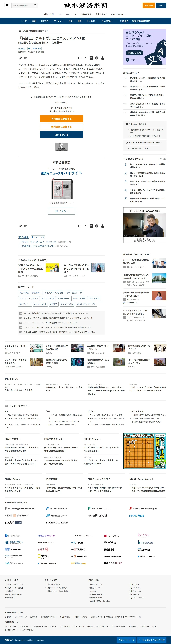This screenshot has width=171, height=644.
Task: Click 詳しく見る button in paid-member box
Action: tap(62, 211)
